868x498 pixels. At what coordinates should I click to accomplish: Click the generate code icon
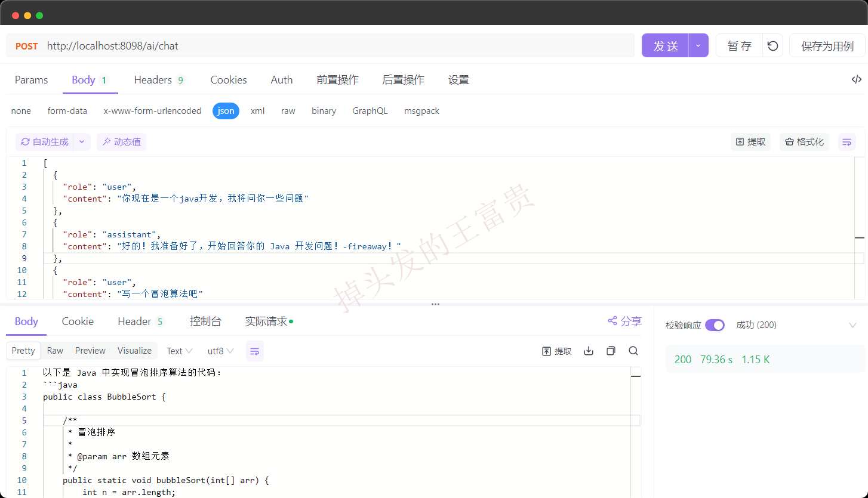tap(857, 79)
